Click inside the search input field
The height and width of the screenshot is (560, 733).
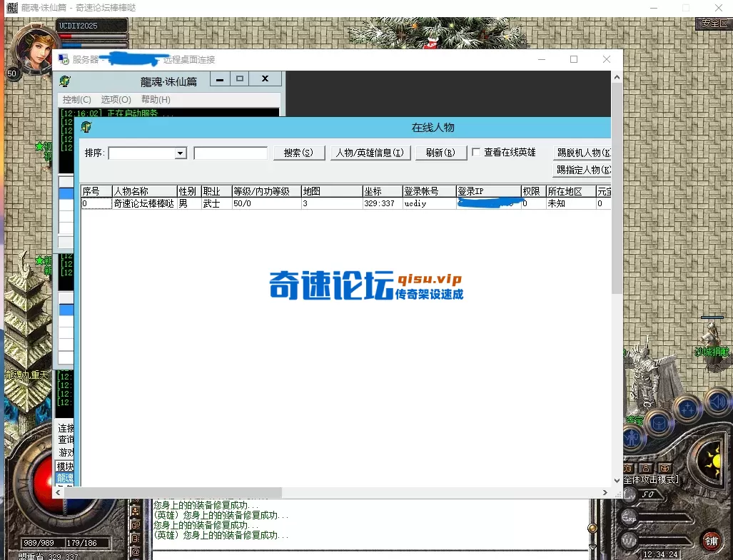[x=229, y=153]
